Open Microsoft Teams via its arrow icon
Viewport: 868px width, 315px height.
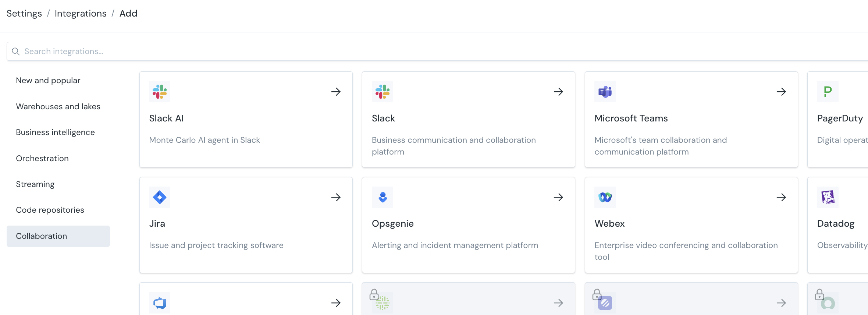781,92
